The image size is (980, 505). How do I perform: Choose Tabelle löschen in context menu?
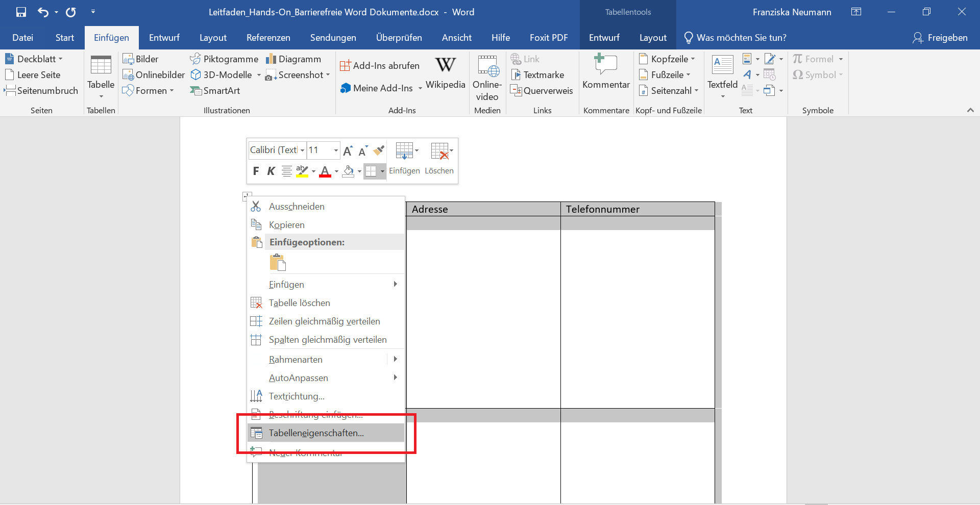[x=299, y=303]
